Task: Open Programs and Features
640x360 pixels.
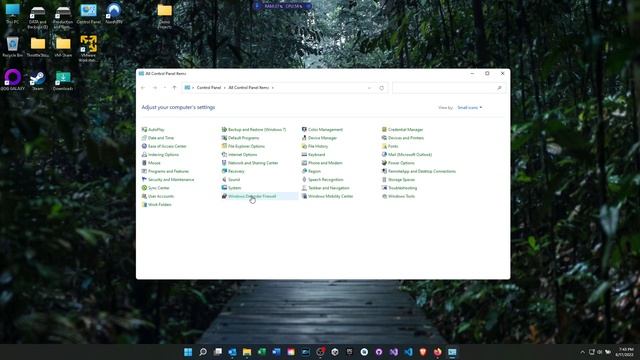Action: [x=165, y=171]
